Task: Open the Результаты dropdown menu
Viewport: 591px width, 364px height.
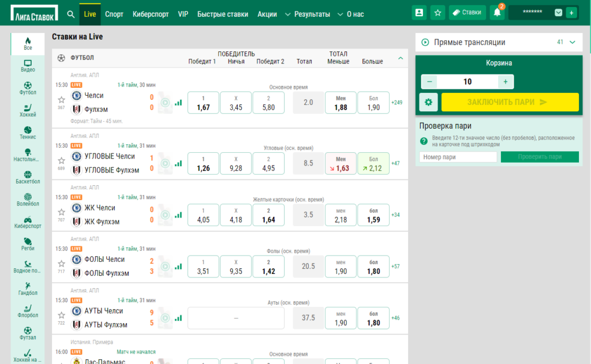Action: 308,14
